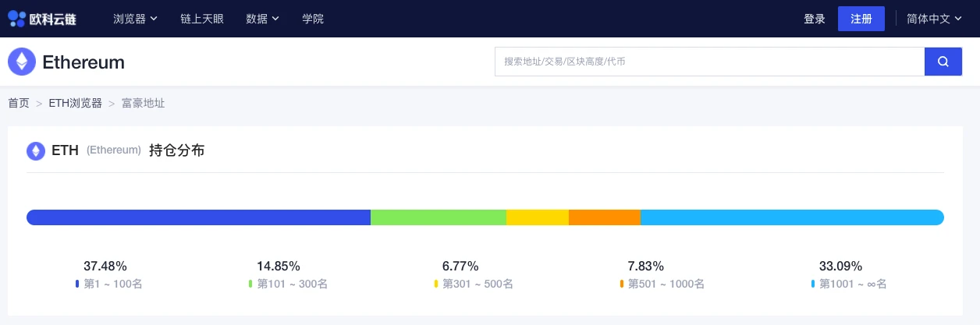Click the yellow segment of distribution bar
This screenshot has height=325, width=980.
click(x=538, y=217)
